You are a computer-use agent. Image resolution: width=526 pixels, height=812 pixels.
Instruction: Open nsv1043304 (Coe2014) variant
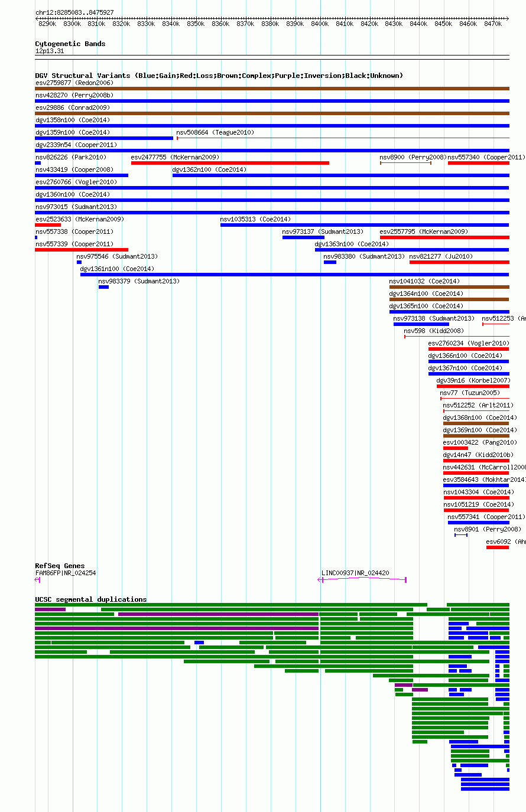pyautogui.click(x=479, y=493)
